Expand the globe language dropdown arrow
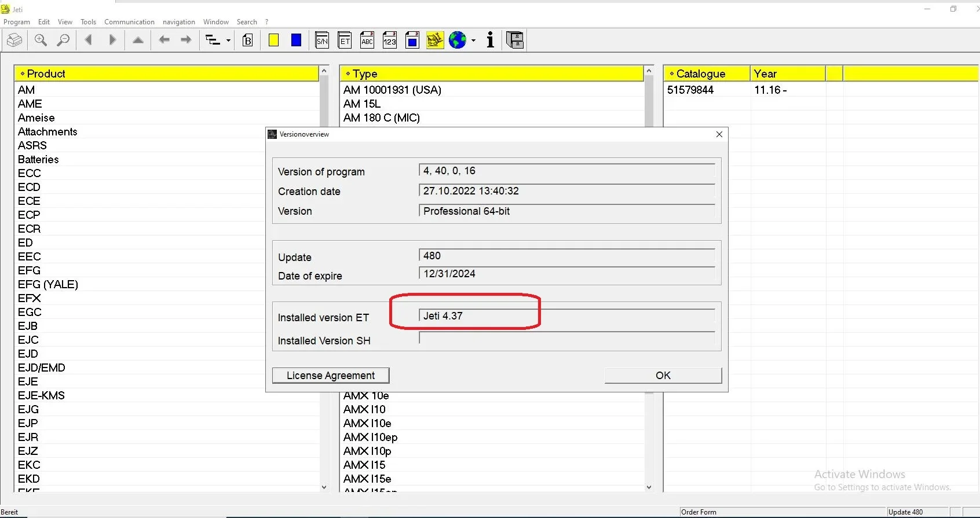The height and width of the screenshot is (518, 980). [x=474, y=41]
